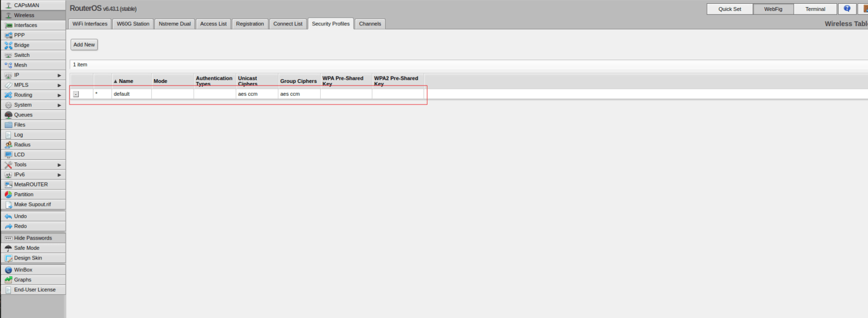This screenshot has width=868, height=318.
Task: Click the WPA2 Pre-Shared Key header
Action: click(x=398, y=81)
